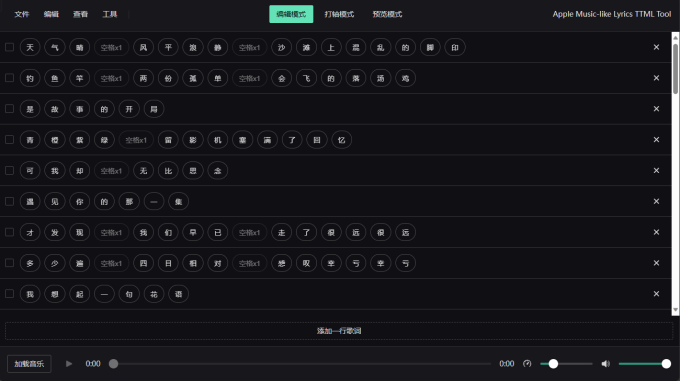Delete the first lyric line using its X
This screenshot has width=680, height=381.
pyautogui.click(x=656, y=47)
